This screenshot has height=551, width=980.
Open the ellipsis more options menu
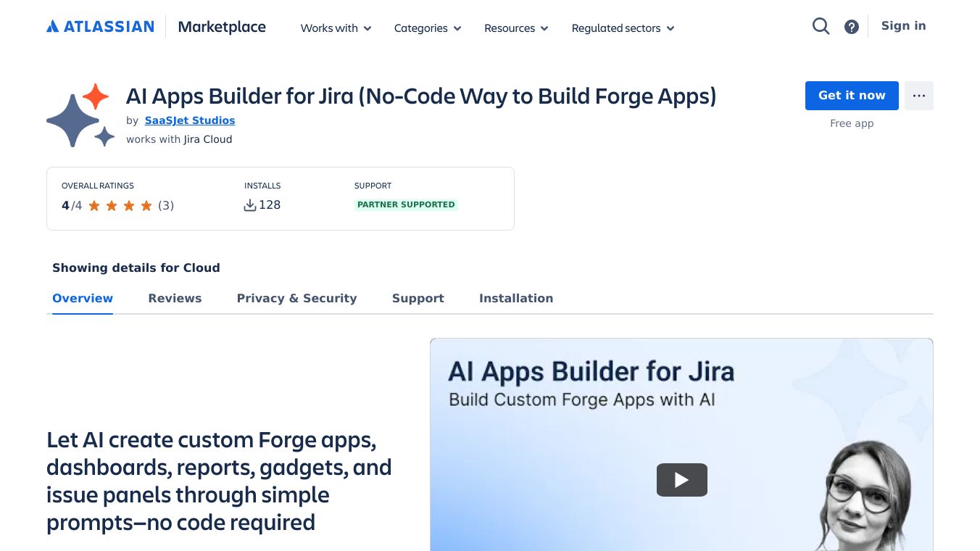[919, 95]
